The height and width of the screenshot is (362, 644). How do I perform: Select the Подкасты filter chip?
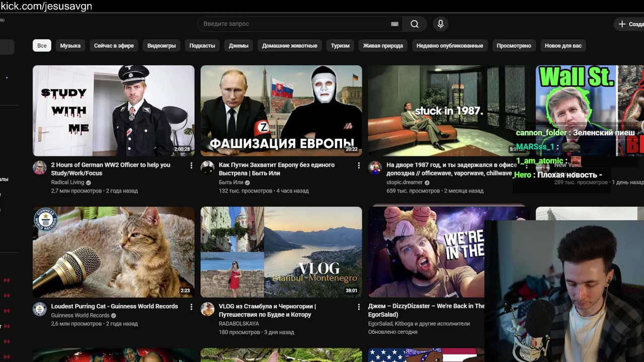click(202, 46)
